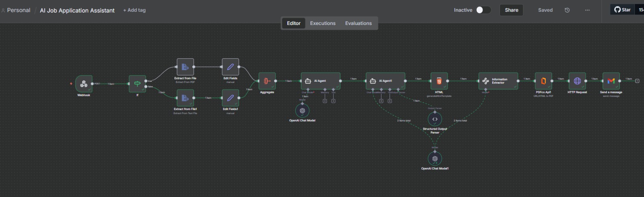Open the three-dot workflow options menu
The image size is (644, 197).
click(x=587, y=10)
